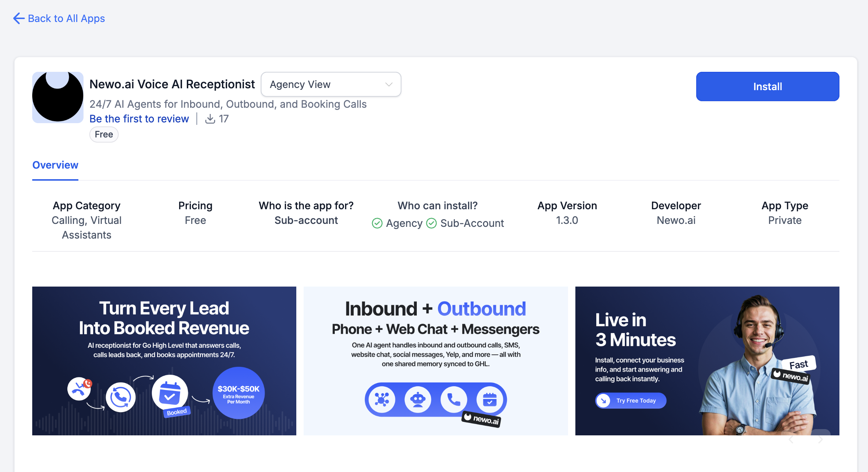Screen dimensions: 868x472
Task: Show the previous carousel image
Action: (791, 439)
